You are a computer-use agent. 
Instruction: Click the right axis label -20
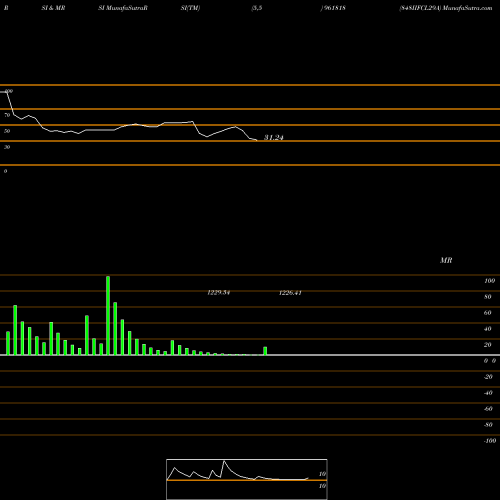point(488,377)
